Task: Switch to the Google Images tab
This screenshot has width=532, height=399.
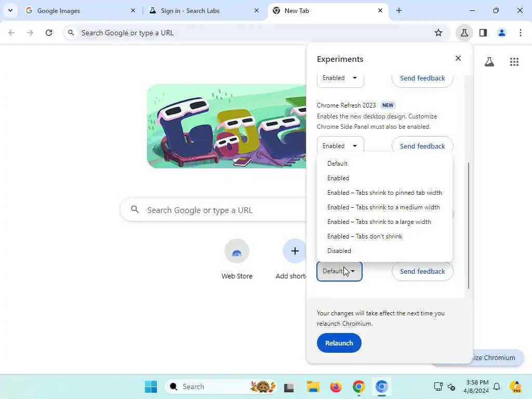Action: tap(81, 10)
